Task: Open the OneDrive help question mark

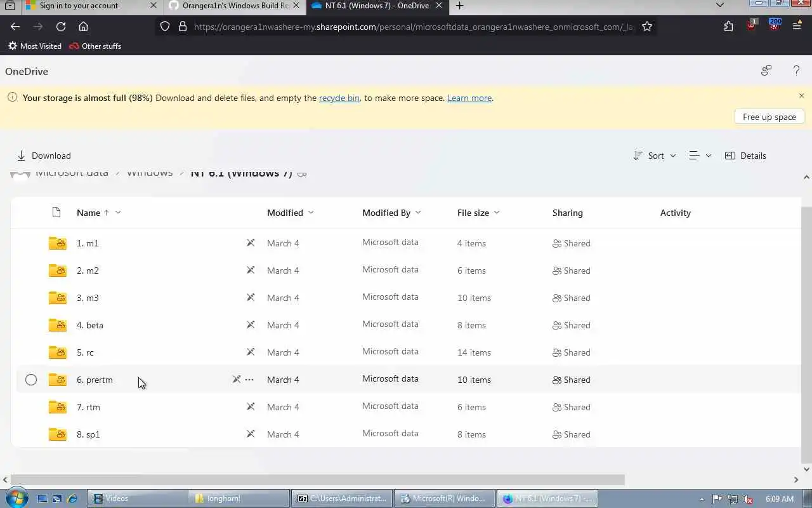Action: pos(796,70)
